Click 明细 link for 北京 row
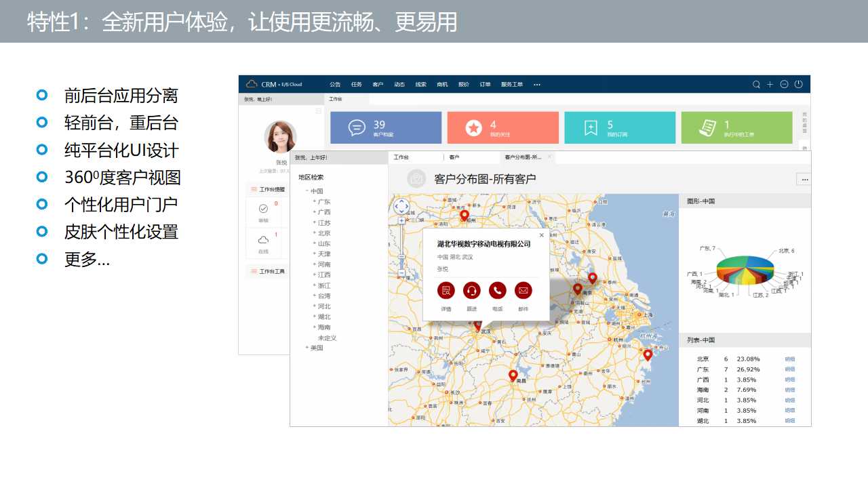This screenshot has height=488, width=868. pos(789,359)
